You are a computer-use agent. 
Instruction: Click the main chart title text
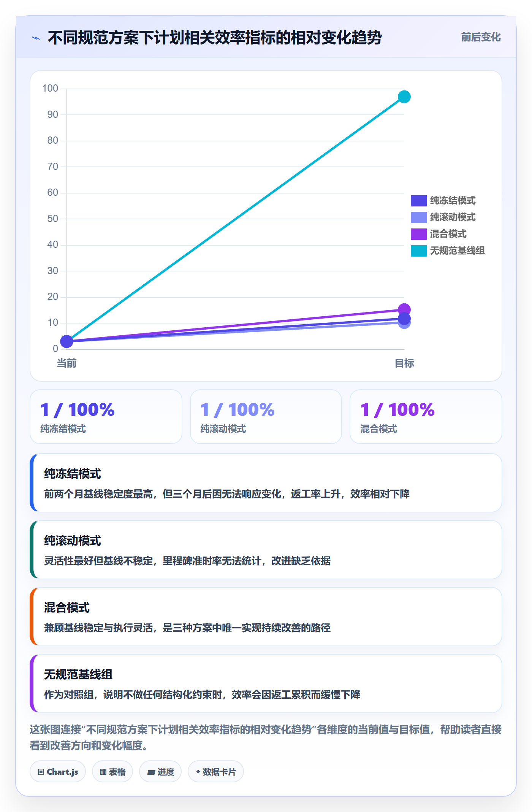pyautogui.click(x=215, y=38)
